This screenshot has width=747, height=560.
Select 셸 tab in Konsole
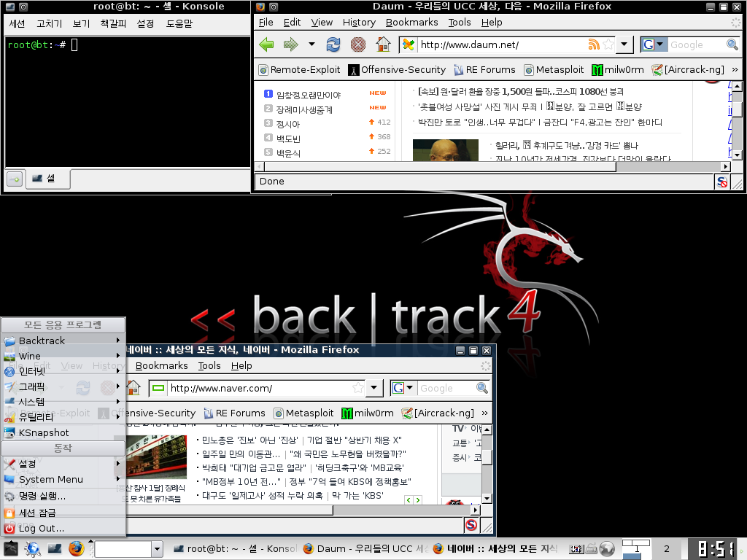click(x=47, y=179)
